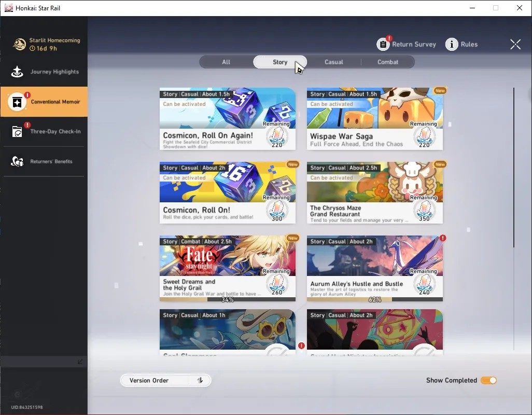Click the UID:843251598 text

tap(27, 407)
